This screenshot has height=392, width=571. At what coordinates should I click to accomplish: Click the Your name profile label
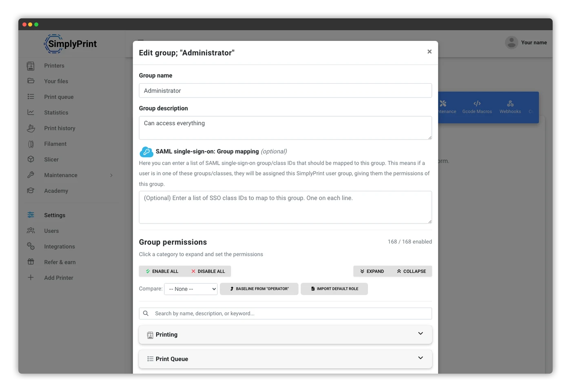coord(534,42)
